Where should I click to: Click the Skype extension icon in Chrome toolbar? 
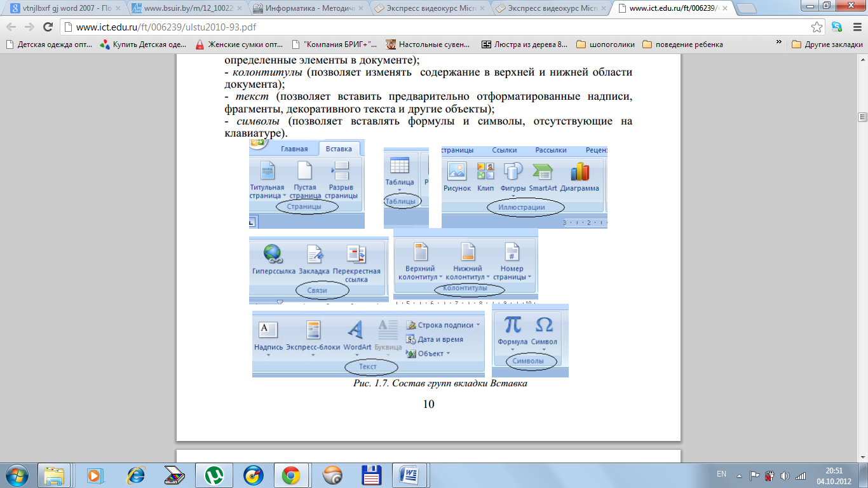(837, 27)
